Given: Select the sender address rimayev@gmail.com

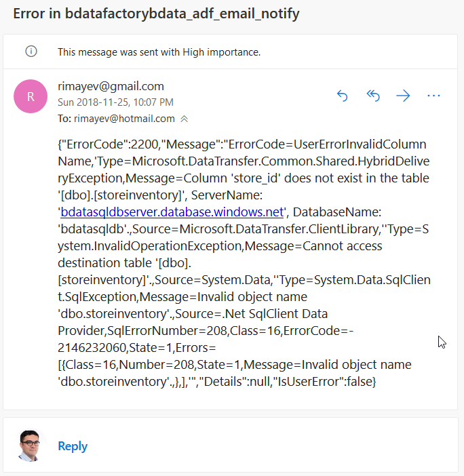Looking at the screenshot, I should pos(111,86).
